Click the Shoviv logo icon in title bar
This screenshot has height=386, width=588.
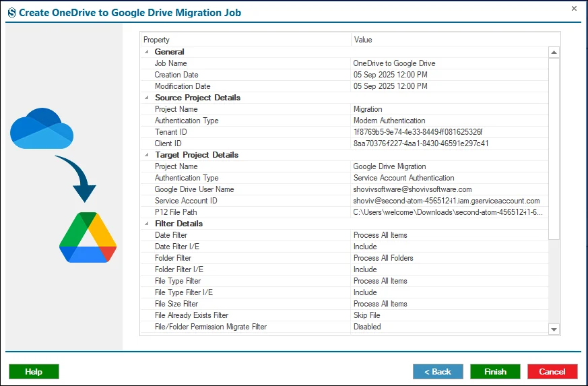point(11,13)
